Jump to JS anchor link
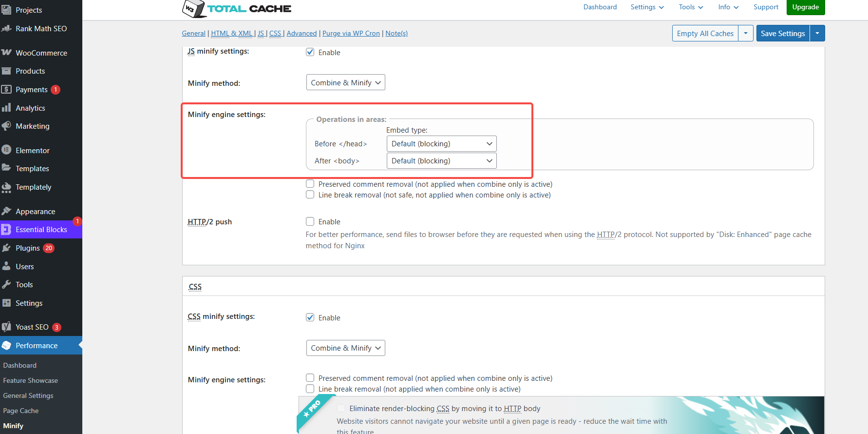The height and width of the screenshot is (434, 868). pyautogui.click(x=261, y=33)
